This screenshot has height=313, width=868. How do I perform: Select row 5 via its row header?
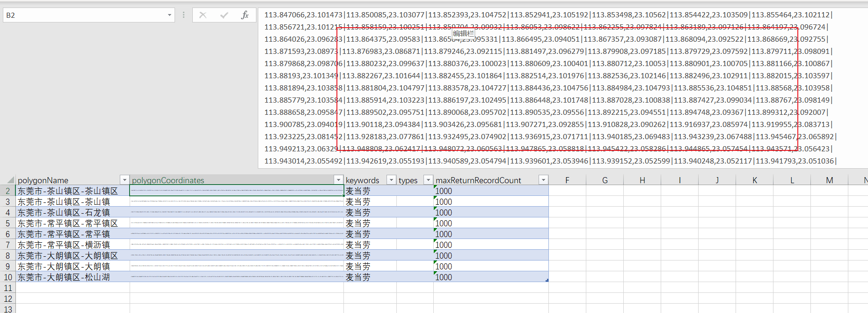pyautogui.click(x=7, y=223)
